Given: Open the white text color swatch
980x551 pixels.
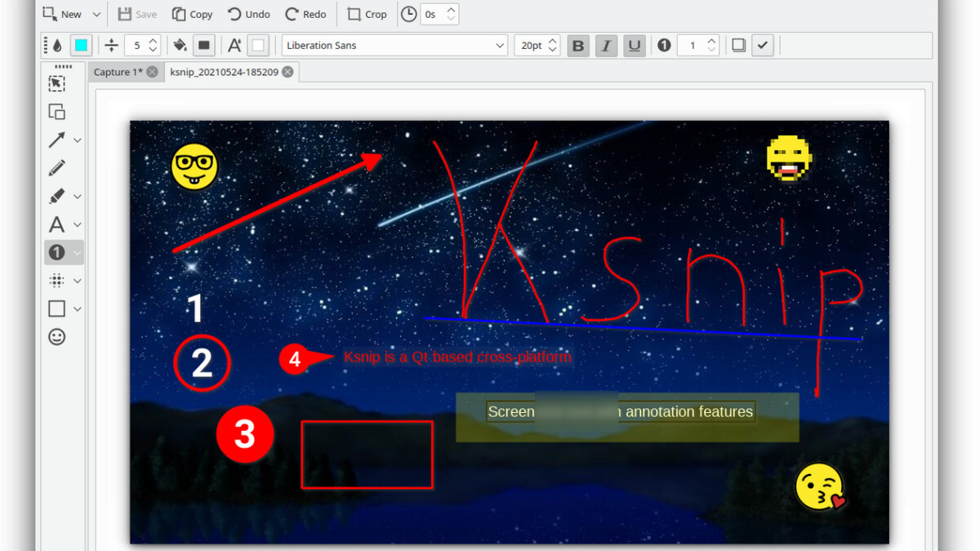Looking at the screenshot, I should 258,46.
